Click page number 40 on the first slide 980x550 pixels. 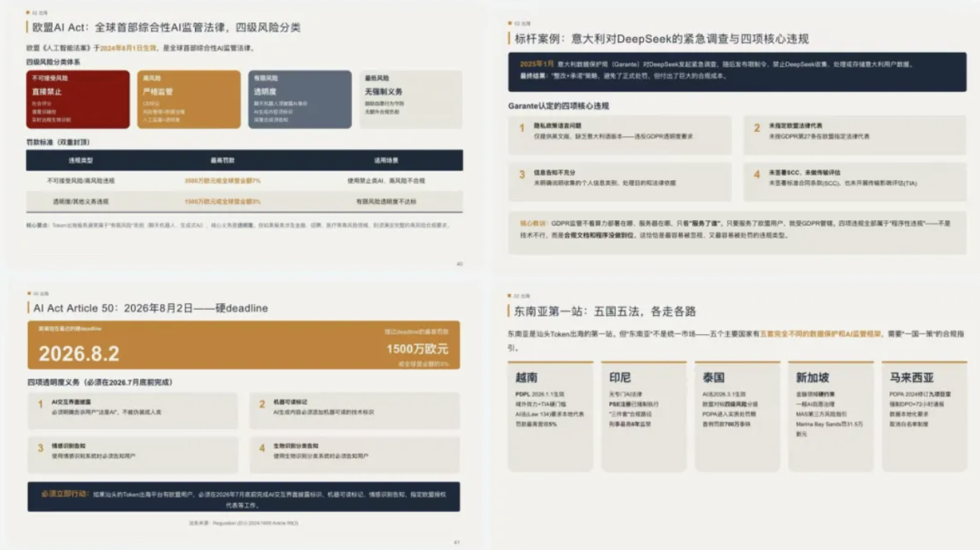point(460,264)
